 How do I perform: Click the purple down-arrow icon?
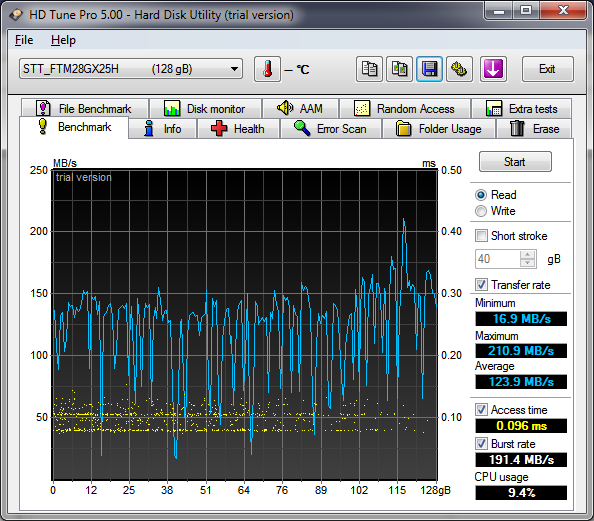pyautogui.click(x=493, y=69)
